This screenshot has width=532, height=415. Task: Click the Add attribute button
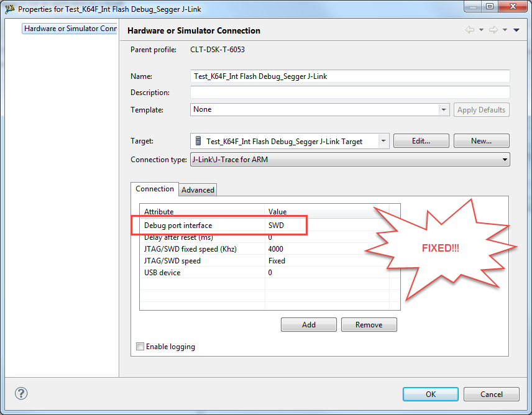(x=309, y=325)
